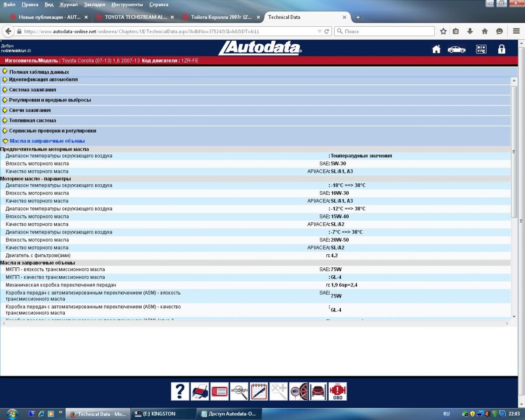Screen dimensions: 525x420
Task: Select the '15W-40' viscosity value
Action: 339,217
